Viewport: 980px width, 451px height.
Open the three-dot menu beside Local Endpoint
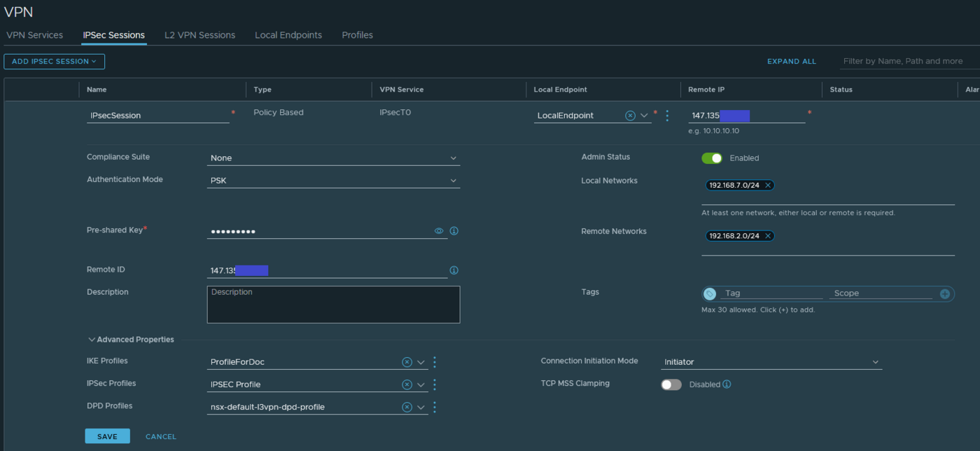[x=667, y=116]
